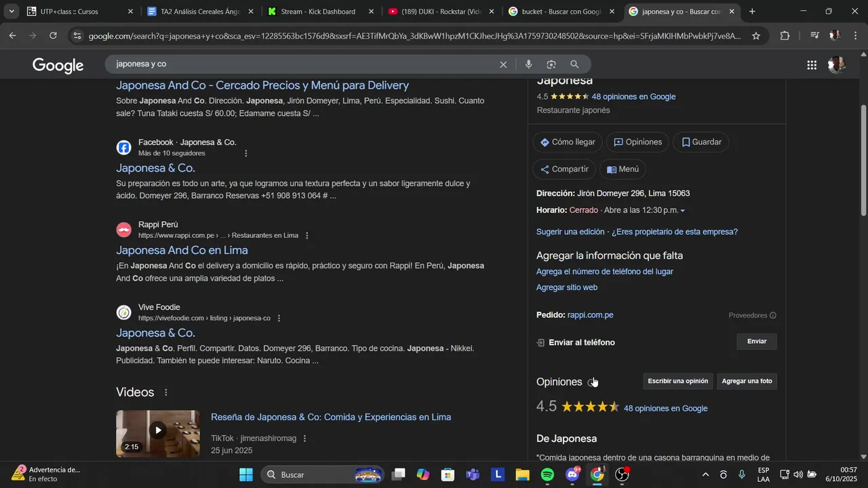Click Agrega el número de teléfono link

(x=605, y=272)
